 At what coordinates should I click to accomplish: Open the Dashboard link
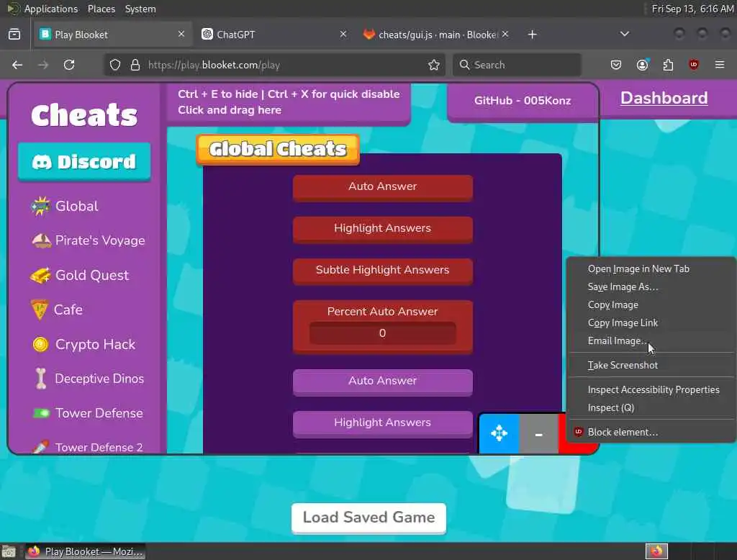664,98
